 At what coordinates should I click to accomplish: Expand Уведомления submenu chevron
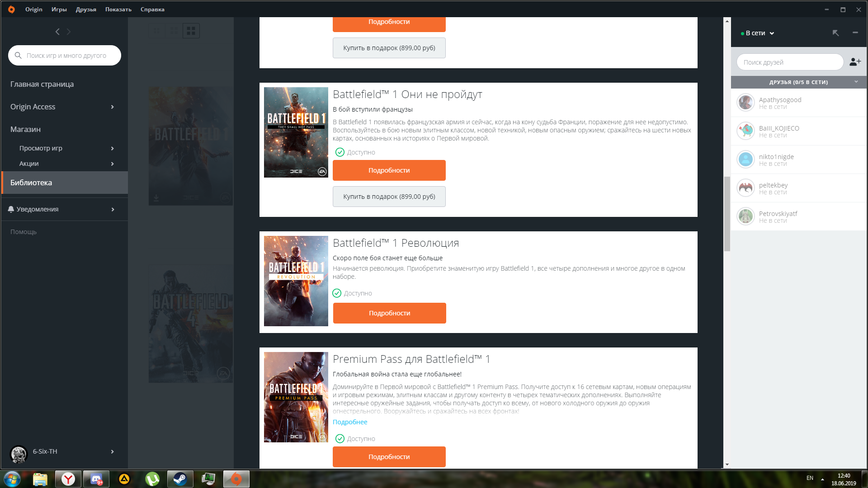[113, 209]
